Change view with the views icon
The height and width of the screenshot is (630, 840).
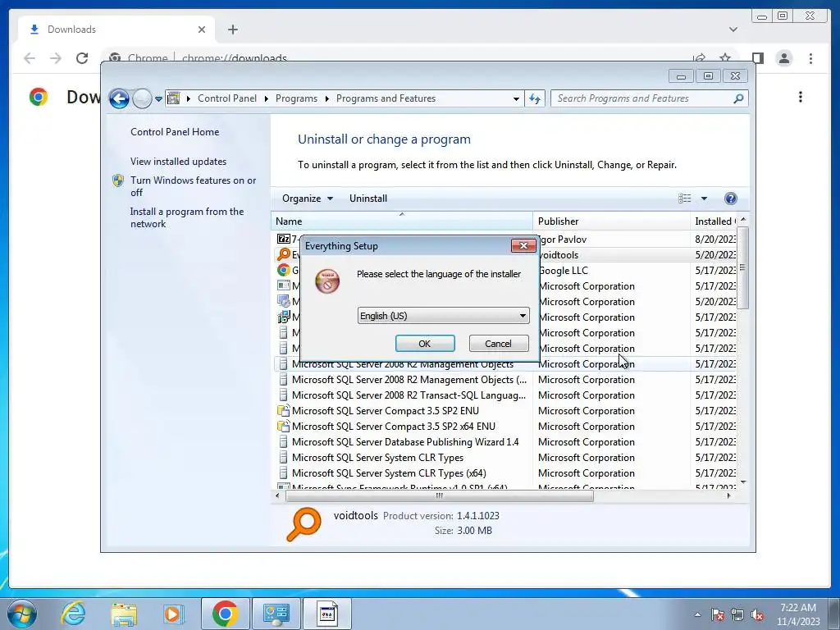pyautogui.click(x=685, y=199)
